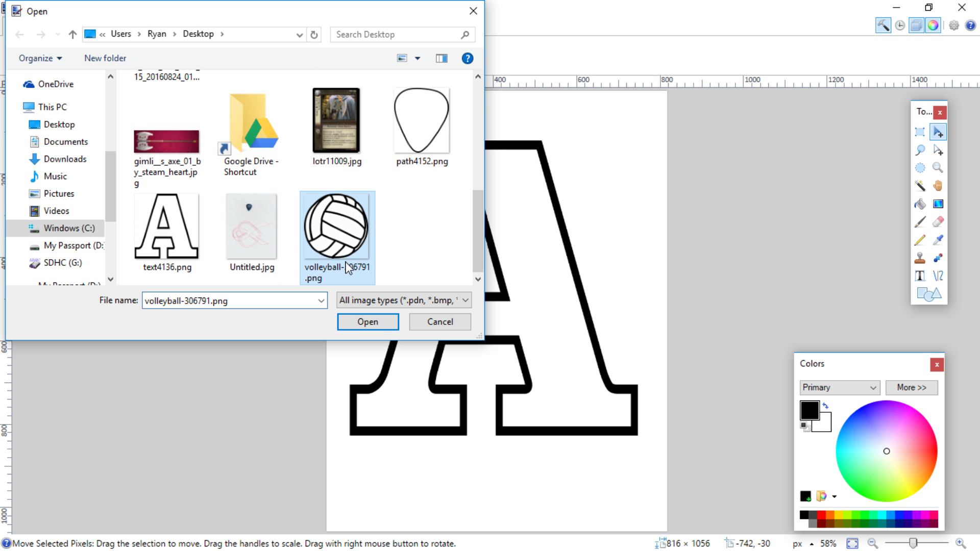
Task: Select the Eraser tool
Action: pos(938,222)
